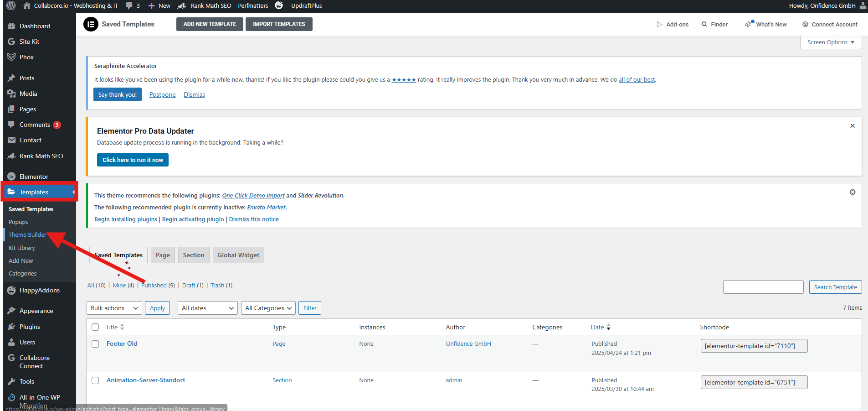This screenshot has height=411, width=868.
Task: Open the Collabcore.io site home icon
Action: tap(27, 5)
